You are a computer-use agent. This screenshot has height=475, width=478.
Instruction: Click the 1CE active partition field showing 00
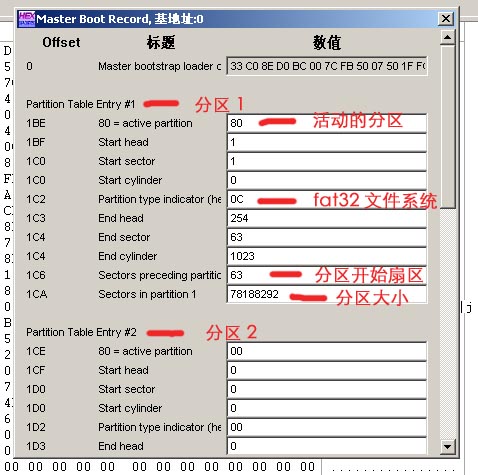pos(327,351)
